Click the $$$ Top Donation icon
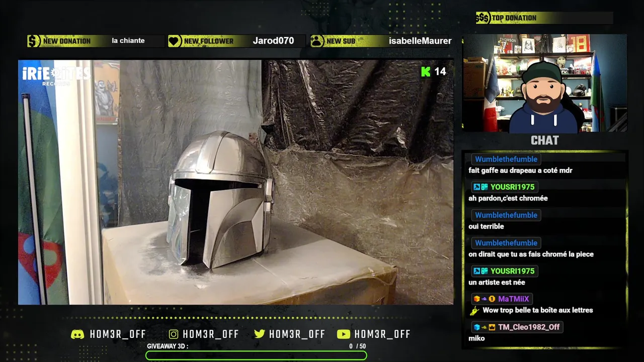This screenshot has height=362, width=644. coord(482,18)
